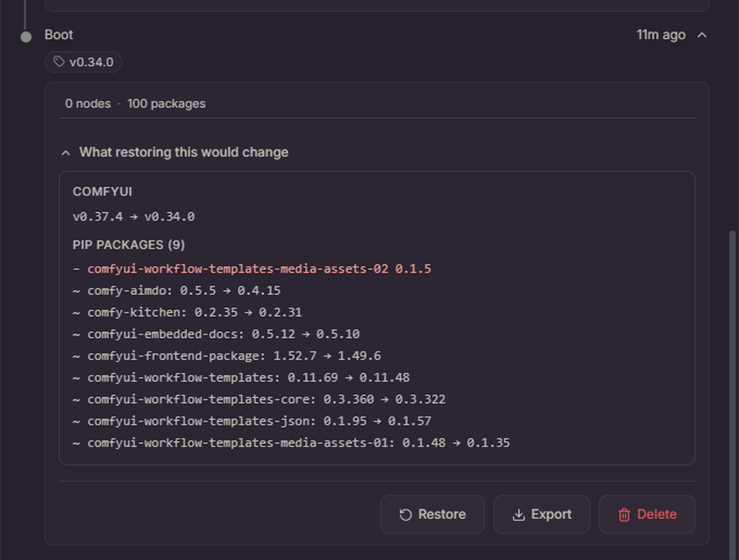
Task: Click the removed comfyui-workflow-templates-media-assets-02 line
Action: 252,269
